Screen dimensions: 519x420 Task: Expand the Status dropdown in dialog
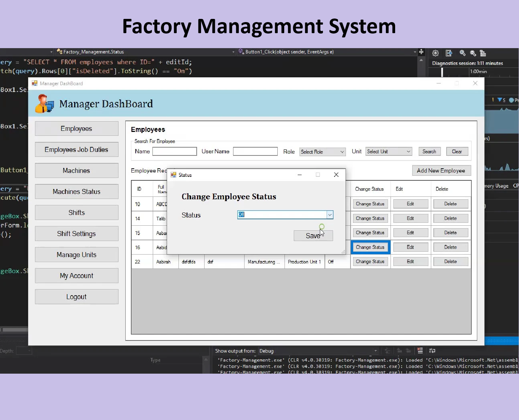click(x=330, y=215)
